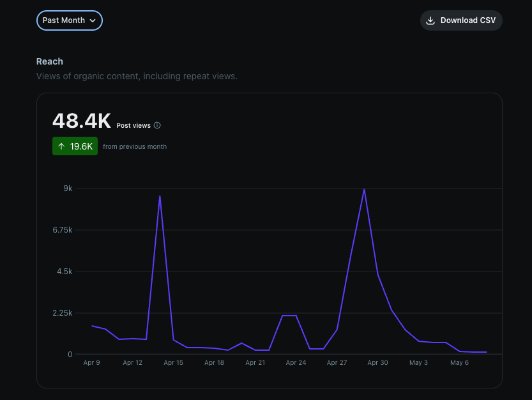Click the Apr 21 x-axis label

click(x=255, y=363)
